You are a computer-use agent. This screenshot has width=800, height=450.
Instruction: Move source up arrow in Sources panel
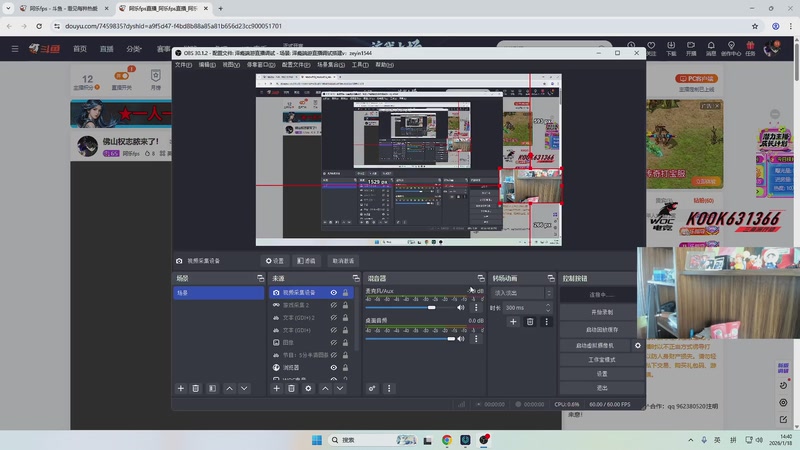[326, 388]
